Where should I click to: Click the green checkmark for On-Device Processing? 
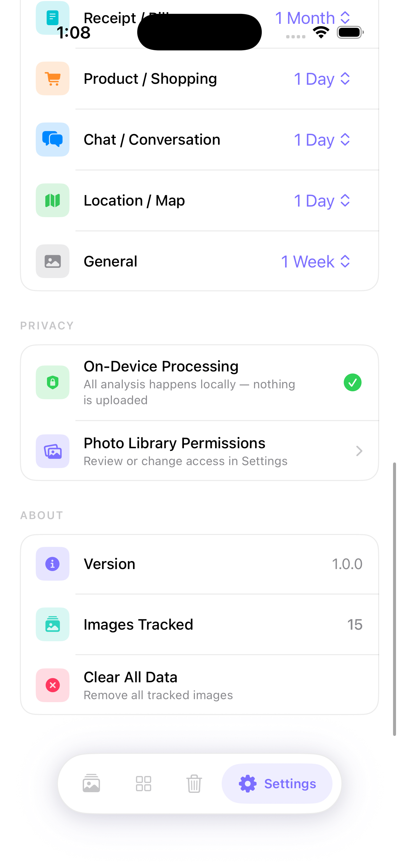[x=353, y=382]
